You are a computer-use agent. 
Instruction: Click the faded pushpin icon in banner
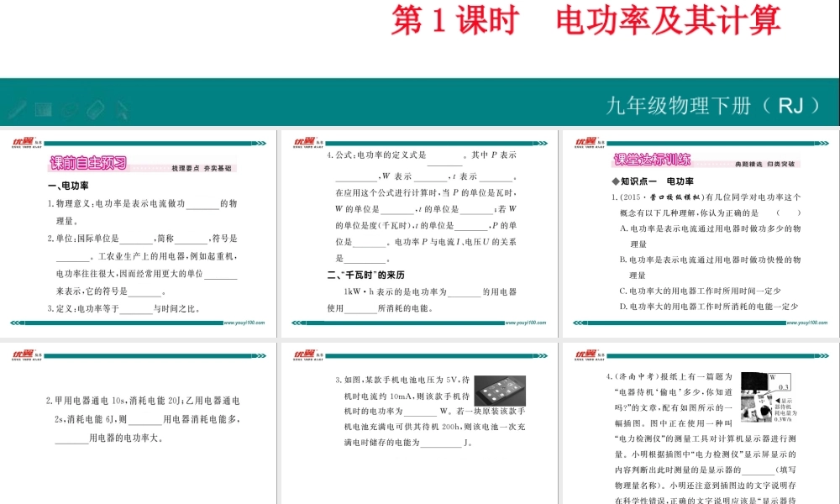(x=123, y=109)
